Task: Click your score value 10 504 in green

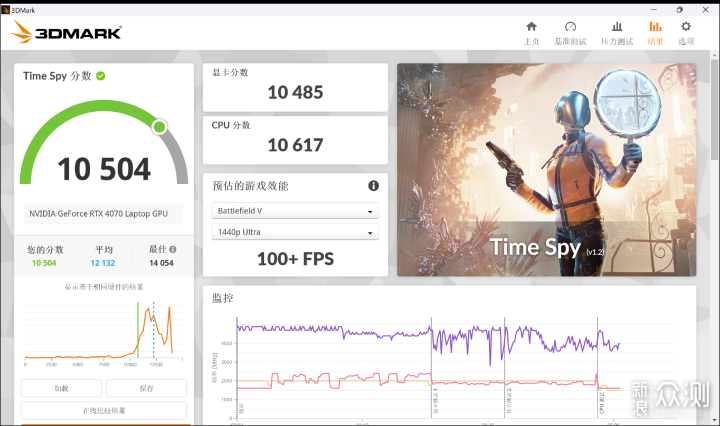Action: 44,263
